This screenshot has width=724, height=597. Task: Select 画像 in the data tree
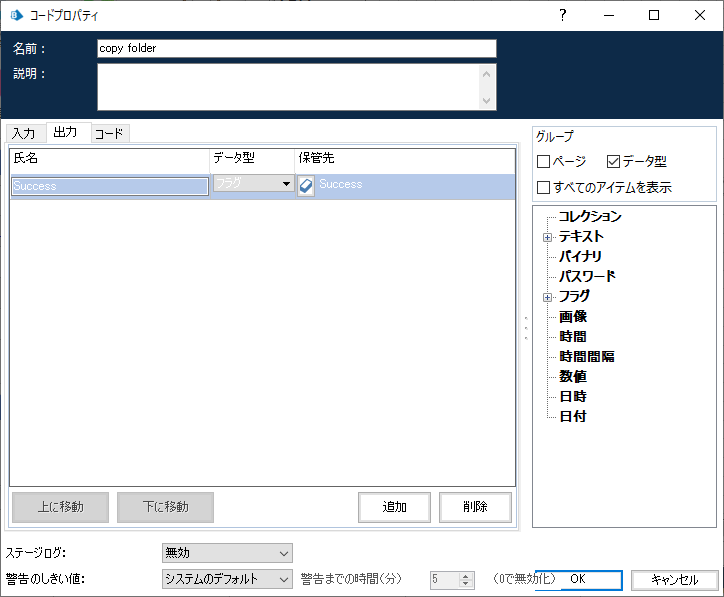tap(573, 316)
